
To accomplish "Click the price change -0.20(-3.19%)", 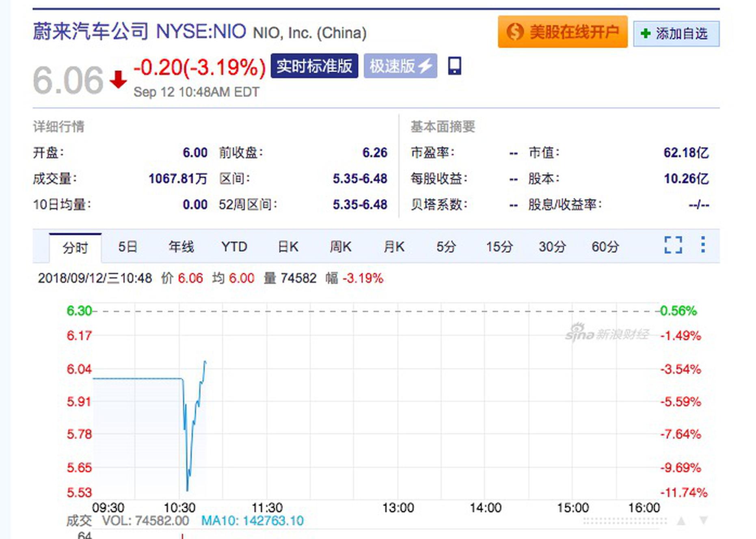I will pyautogui.click(x=199, y=67).
